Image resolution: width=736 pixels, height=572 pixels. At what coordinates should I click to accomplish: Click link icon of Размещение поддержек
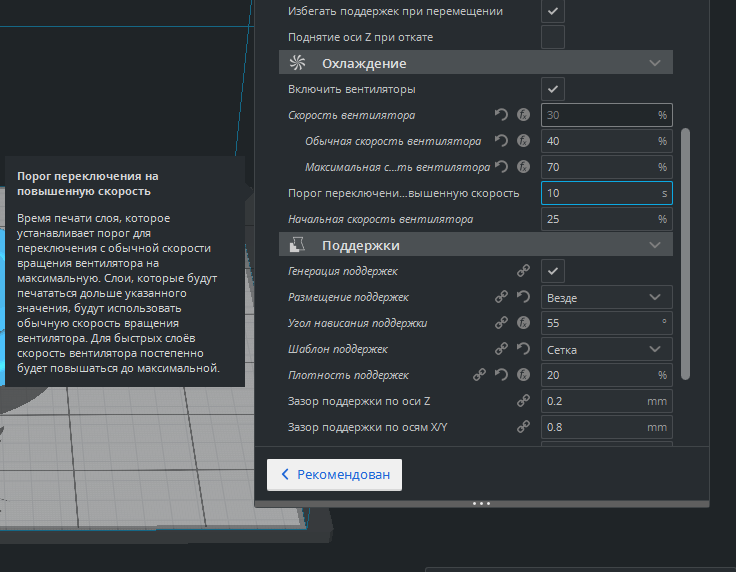tap(501, 297)
